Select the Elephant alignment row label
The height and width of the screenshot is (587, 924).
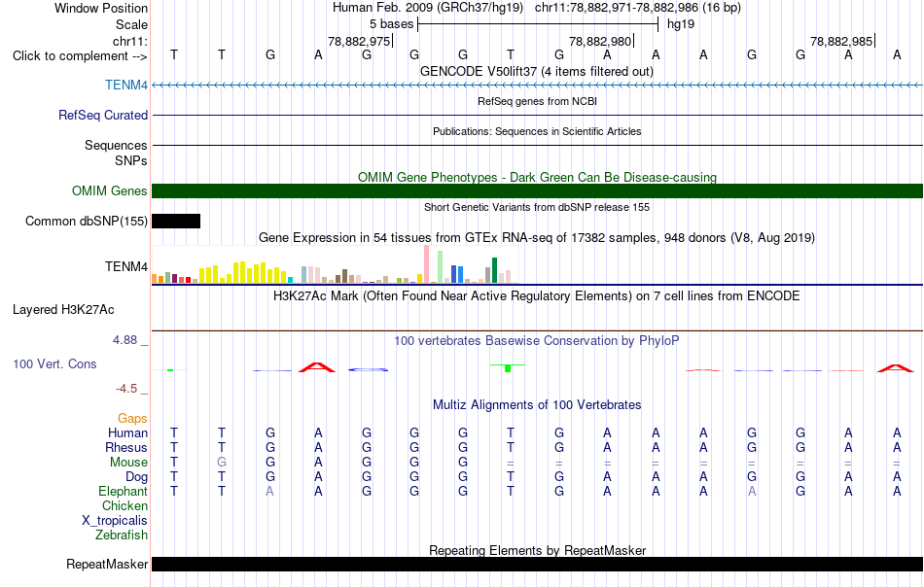coord(123,491)
